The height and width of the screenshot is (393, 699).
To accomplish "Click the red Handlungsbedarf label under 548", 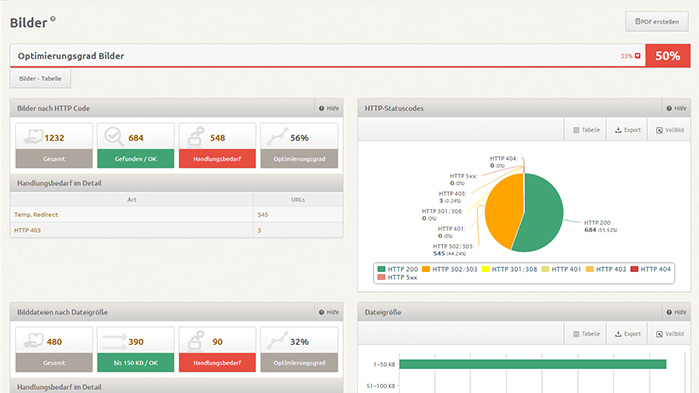I will pos(217,159).
